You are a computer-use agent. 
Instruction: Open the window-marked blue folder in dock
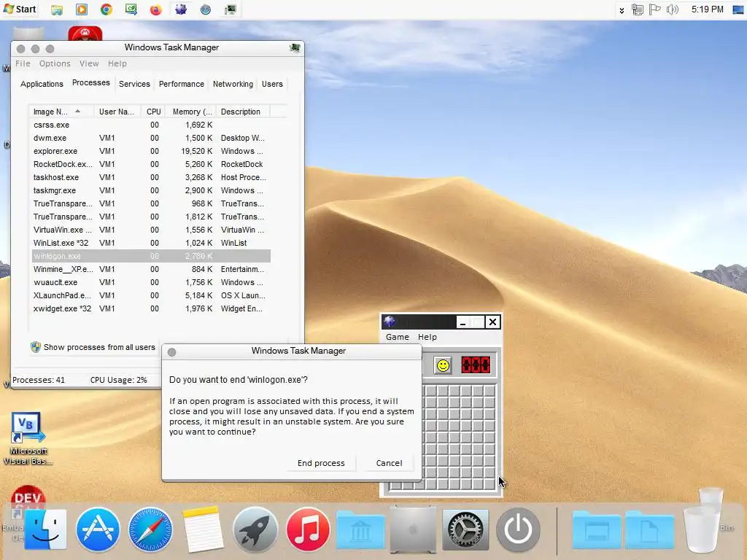pyautogui.click(x=597, y=531)
